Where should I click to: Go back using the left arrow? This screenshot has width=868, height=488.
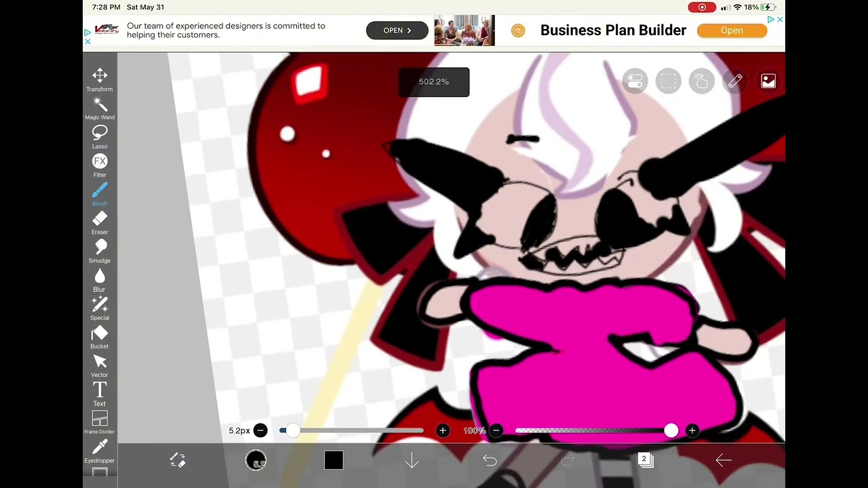point(724,460)
